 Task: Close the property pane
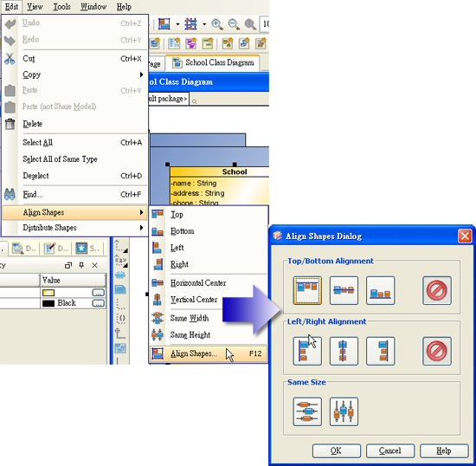[94, 265]
